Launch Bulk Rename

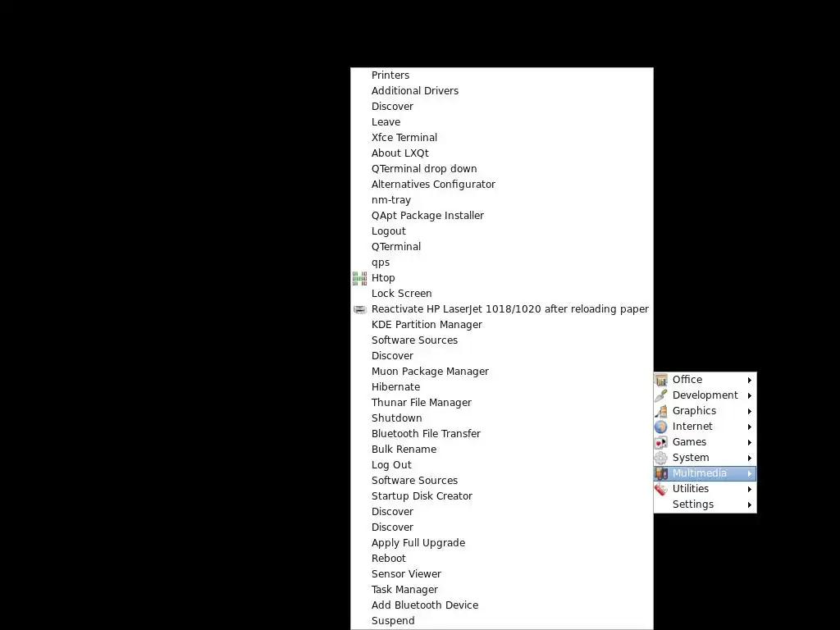(502, 449)
